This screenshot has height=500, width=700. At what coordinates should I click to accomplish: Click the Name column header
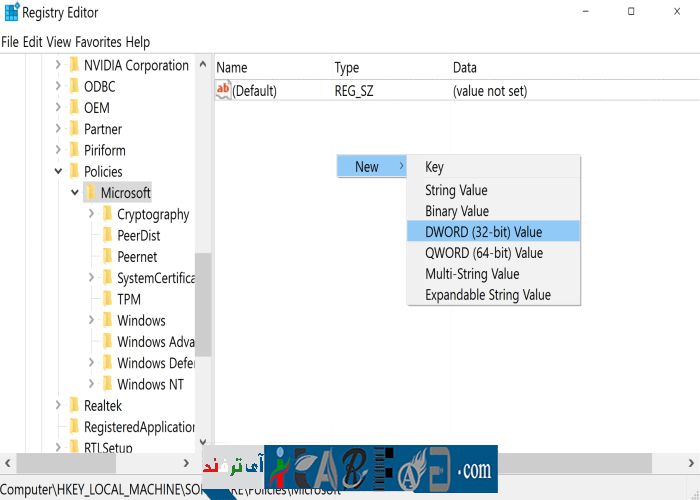232,67
